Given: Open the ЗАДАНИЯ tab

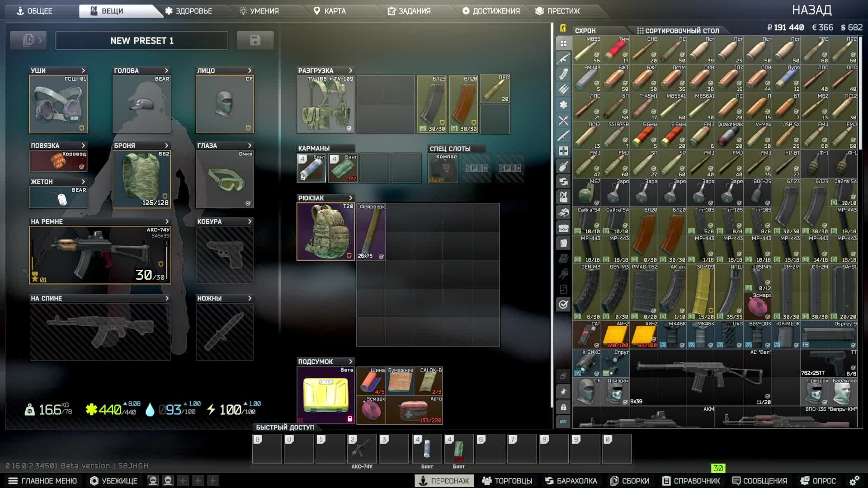Looking at the screenshot, I should pyautogui.click(x=409, y=11).
